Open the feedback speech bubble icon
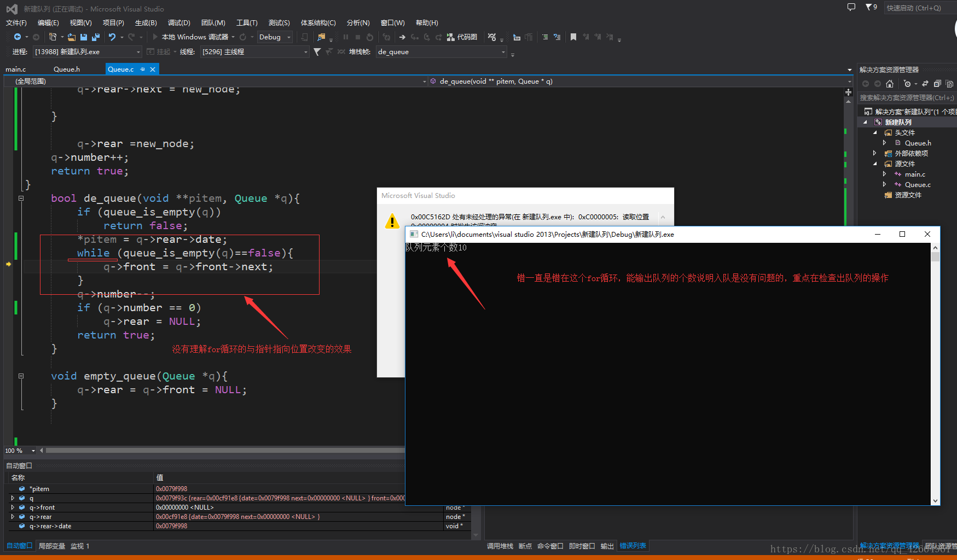The height and width of the screenshot is (560, 957). [x=851, y=7]
